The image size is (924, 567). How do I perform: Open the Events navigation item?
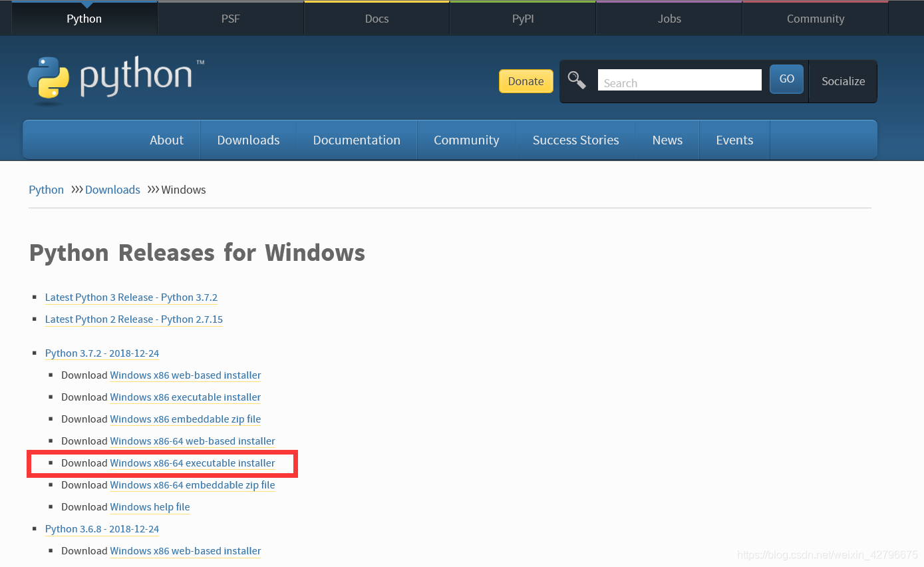point(734,140)
